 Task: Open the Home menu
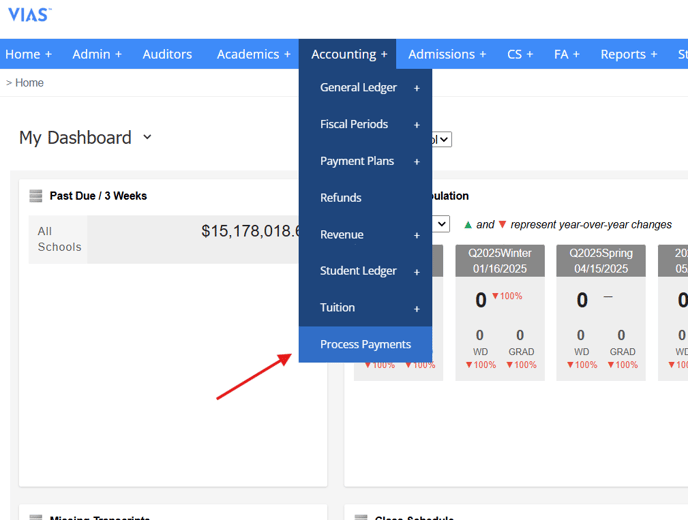click(x=28, y=54)
